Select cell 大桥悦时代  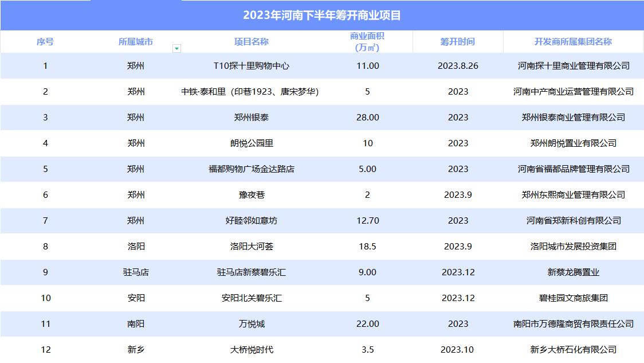[252, 350]
